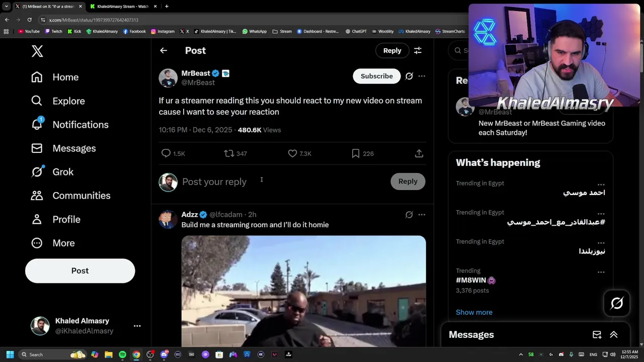Click the large Post button
The width and height of the screenshot is (644, 362).
pos(80,270)
